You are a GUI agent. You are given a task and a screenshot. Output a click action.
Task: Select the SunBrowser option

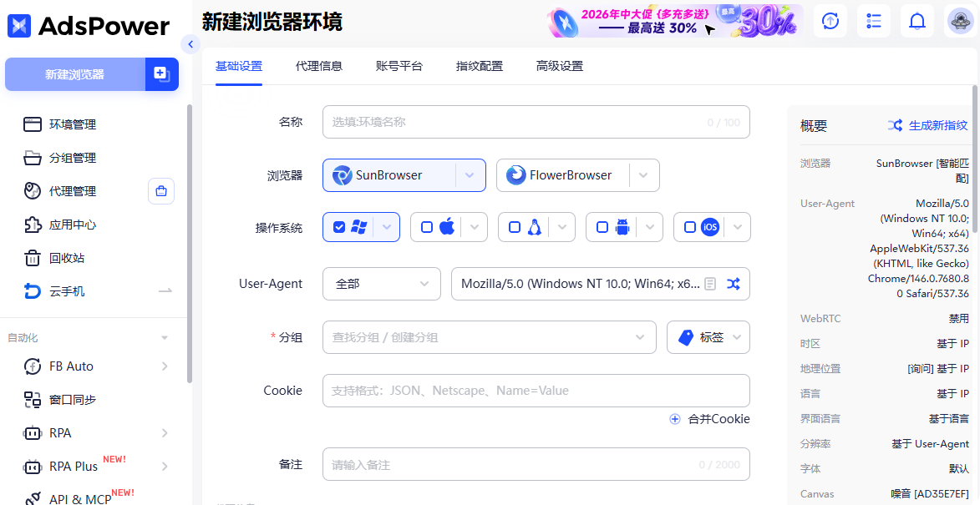click(389, 175)
